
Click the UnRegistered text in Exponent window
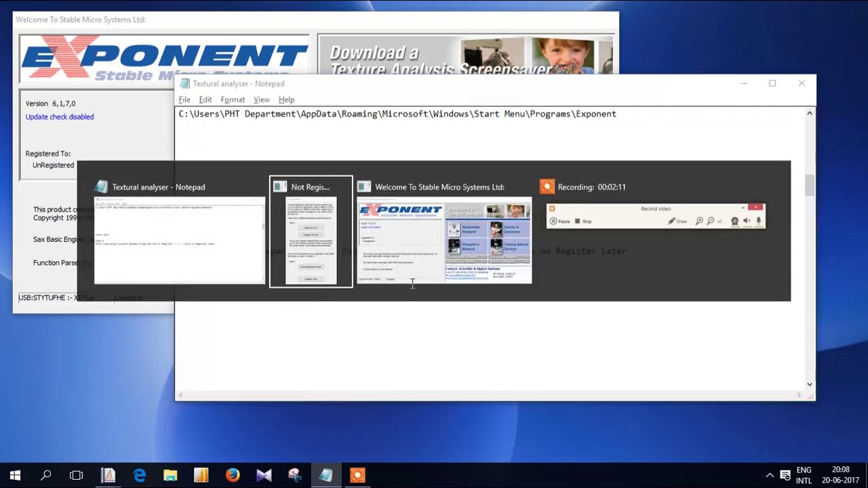tap(53, 165)
